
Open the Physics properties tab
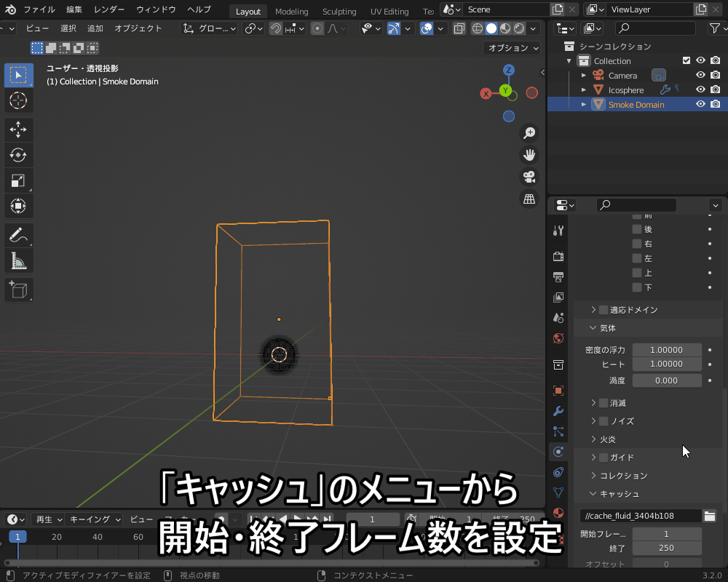pyautogui.click(x=558, y=452)
